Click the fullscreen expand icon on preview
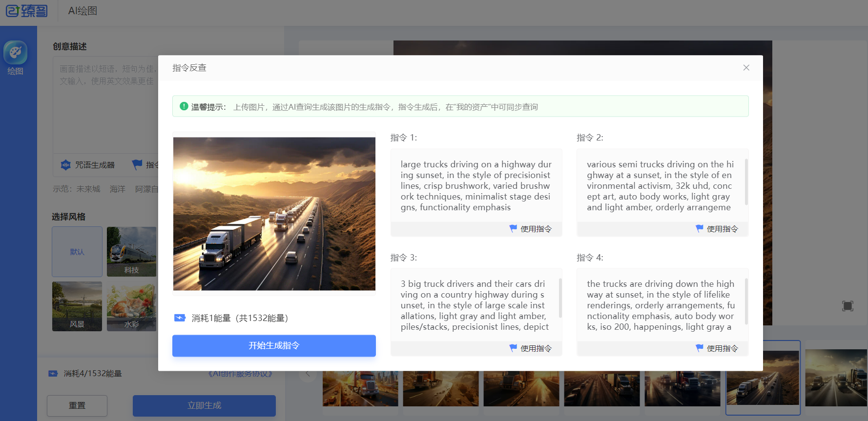 tap(847, 306)
